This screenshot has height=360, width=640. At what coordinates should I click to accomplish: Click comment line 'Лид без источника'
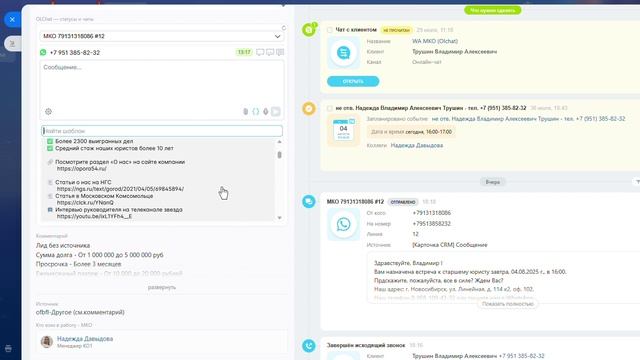(x=63, y=246)
